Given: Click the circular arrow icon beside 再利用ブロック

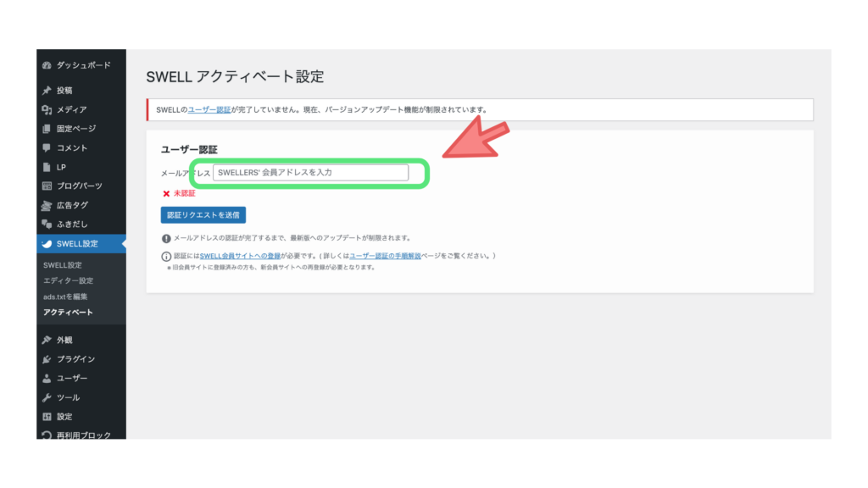Looking at the screenshot, I should click(x=47, y=435).
